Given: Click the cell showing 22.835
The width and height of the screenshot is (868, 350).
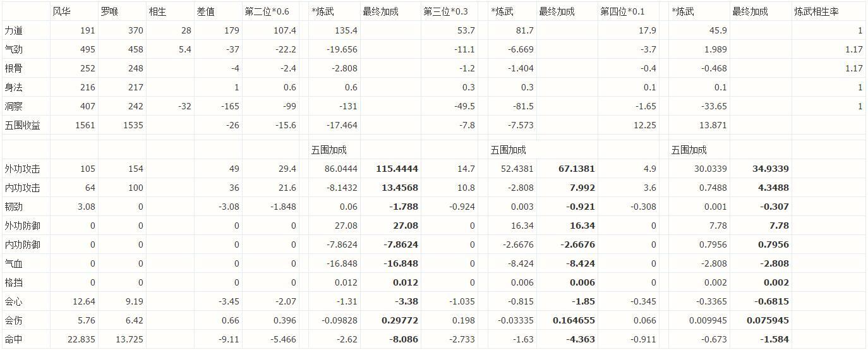Looking at the screenshot, I should coord(81,339).
